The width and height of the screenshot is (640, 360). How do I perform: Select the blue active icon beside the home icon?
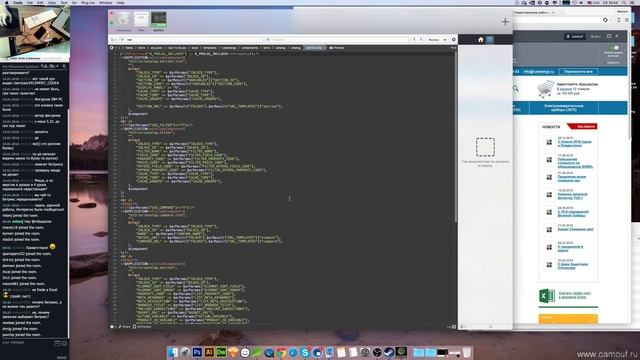pyautogui.click(x=490, y=40)
